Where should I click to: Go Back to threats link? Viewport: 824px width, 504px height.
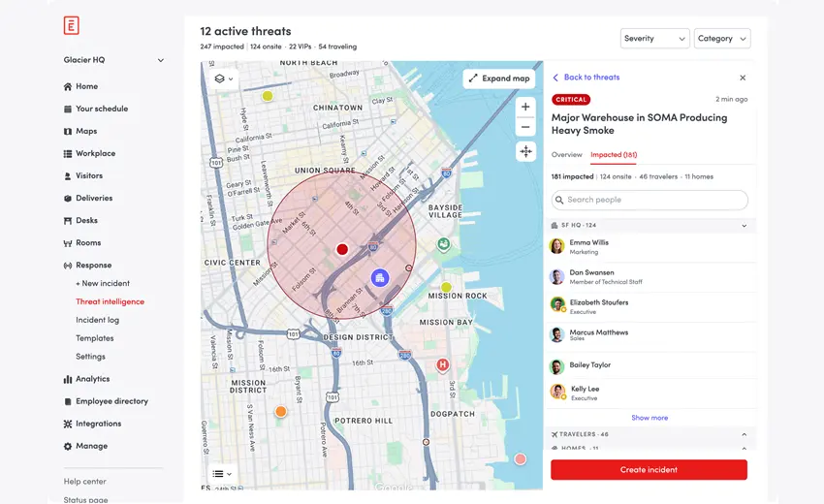586,78
